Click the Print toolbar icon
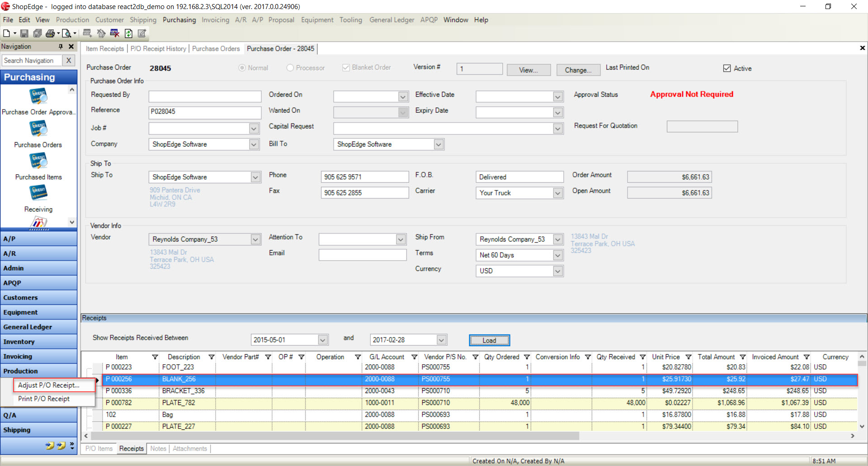This screenshot has width=868, height=466. click(50, 33)
